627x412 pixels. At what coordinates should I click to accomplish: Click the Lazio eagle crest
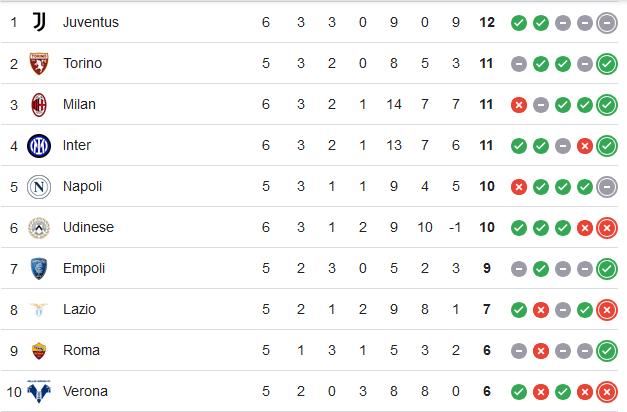click(39, 310)
